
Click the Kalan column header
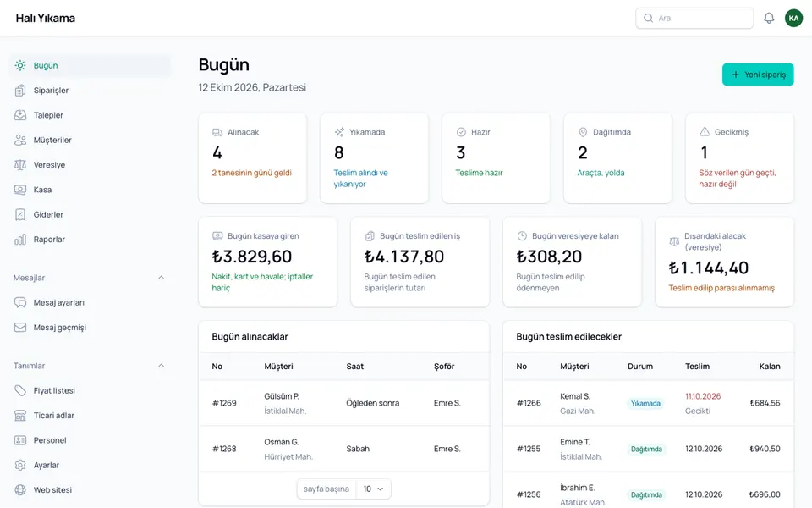coord(770,366)
